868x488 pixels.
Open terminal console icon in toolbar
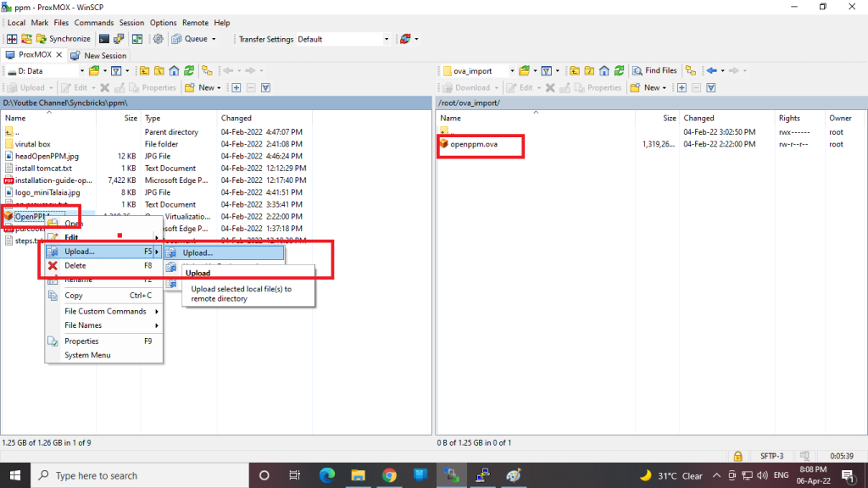point(104,39)
